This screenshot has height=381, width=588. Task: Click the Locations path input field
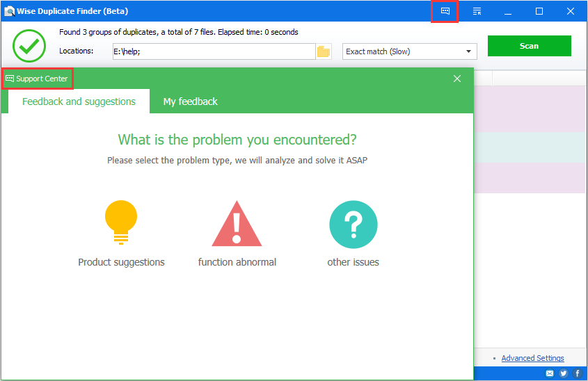click(x=214, y=51)
